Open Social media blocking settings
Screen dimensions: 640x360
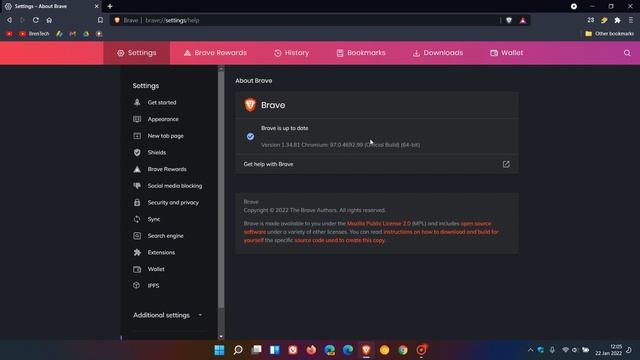[175, 186]
